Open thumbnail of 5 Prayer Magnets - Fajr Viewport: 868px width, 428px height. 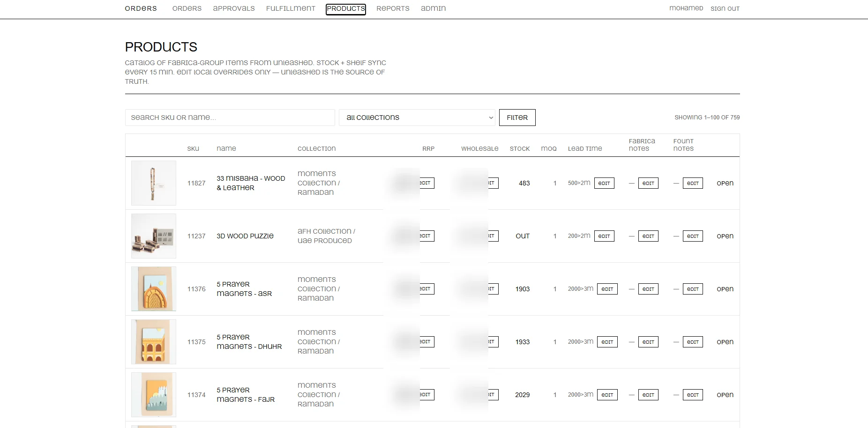154,395
